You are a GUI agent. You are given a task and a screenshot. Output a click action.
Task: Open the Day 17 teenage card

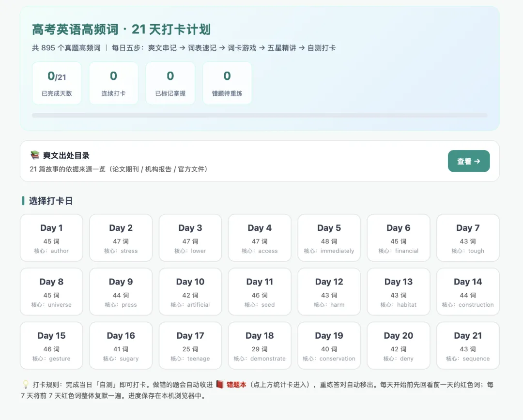pyautogui.click(x=190, y=345)
